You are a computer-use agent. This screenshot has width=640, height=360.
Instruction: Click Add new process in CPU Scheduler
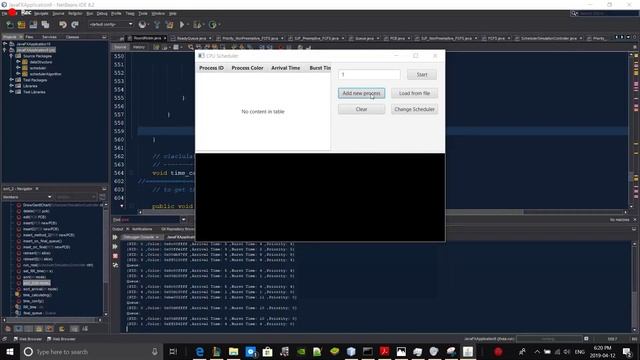coord(361,93)
